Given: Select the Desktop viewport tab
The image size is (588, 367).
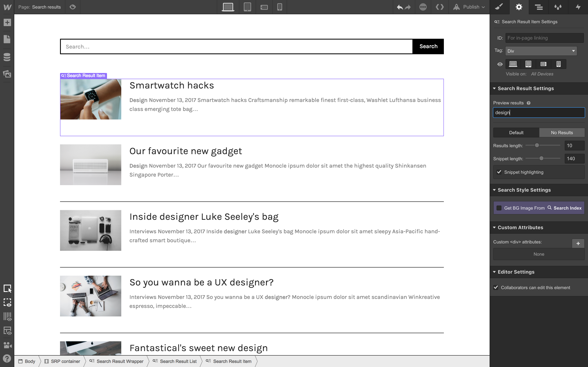Looking at the screenshot, I should [228, 7].
